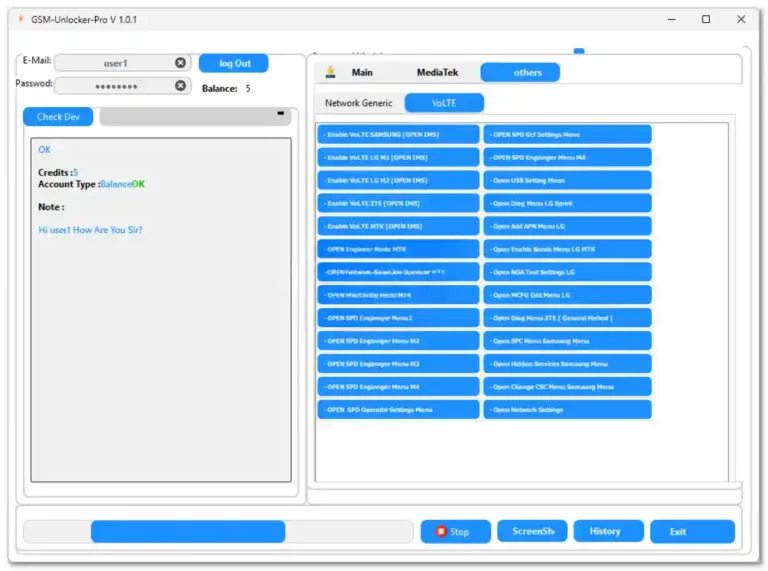Click the 'Account Type :BalanceOK' line
The image size is (768, 571).
point(92,184)
